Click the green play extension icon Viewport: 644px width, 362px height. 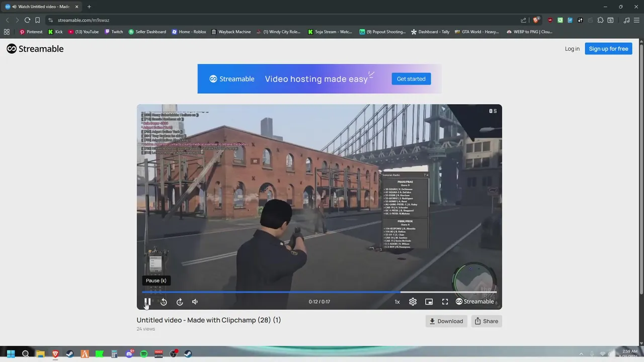click(x=560, y=20)
